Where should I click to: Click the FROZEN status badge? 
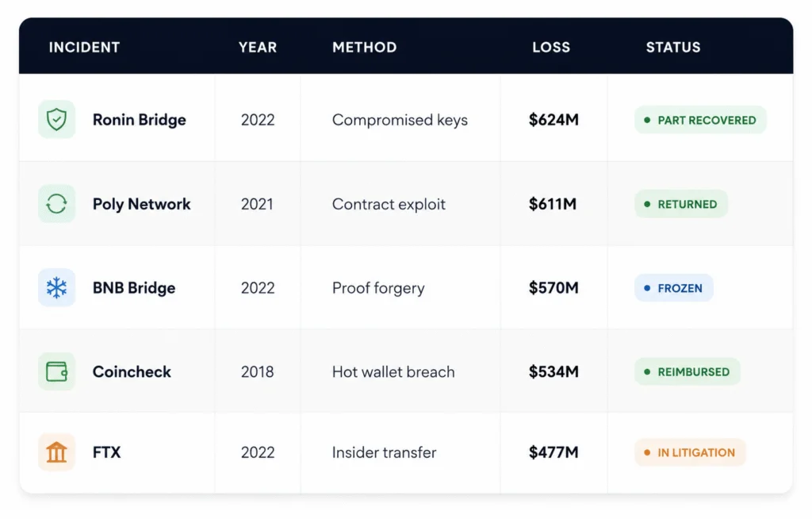tap(674, 288)
